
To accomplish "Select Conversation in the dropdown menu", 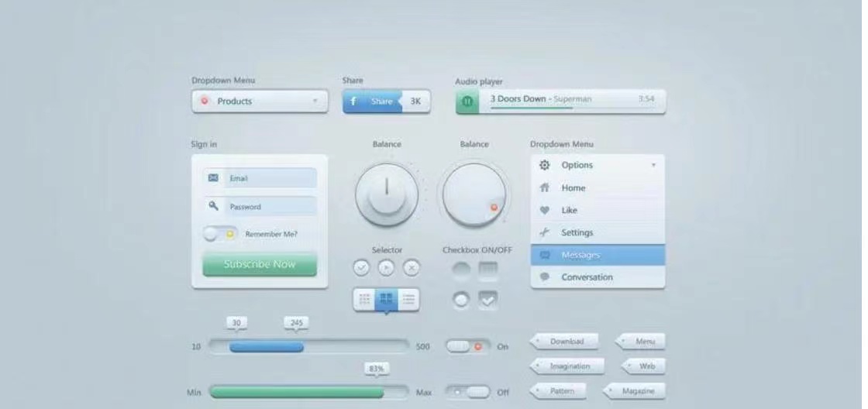I will (x=598, y=277).
